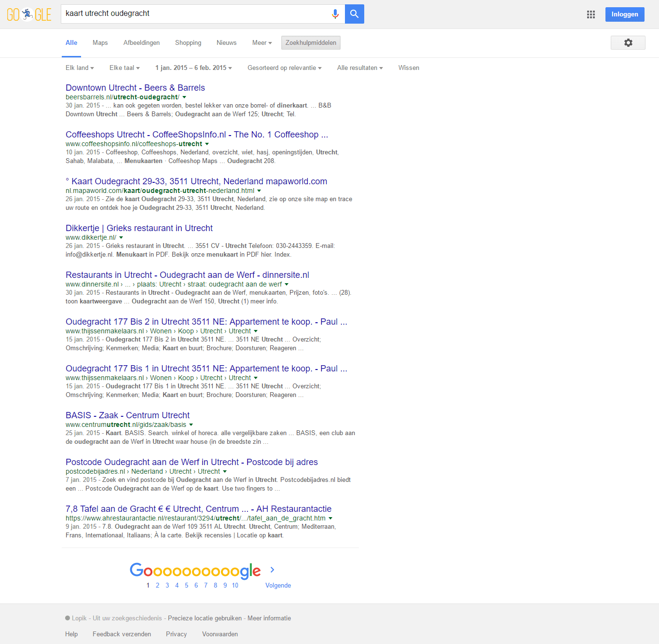
Task: Open Downtown Utrecht - Beers & Barrels result
Action: tap(135, 88)
